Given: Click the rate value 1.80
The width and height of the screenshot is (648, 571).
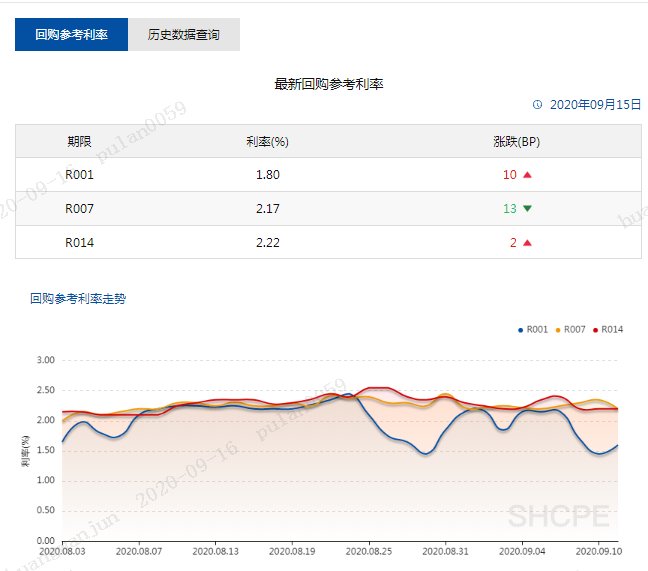Looking at the screenshot, I should 268,175.
